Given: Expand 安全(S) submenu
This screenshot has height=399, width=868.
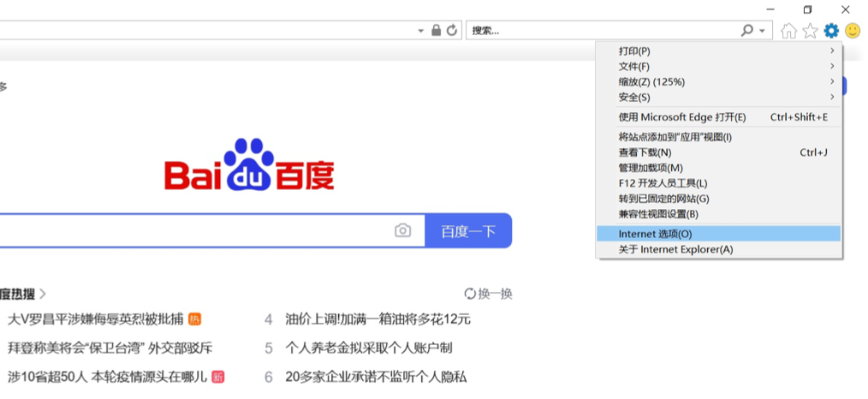Looking at the screenshot, I should pyautogui.click(x=718, y=98).
